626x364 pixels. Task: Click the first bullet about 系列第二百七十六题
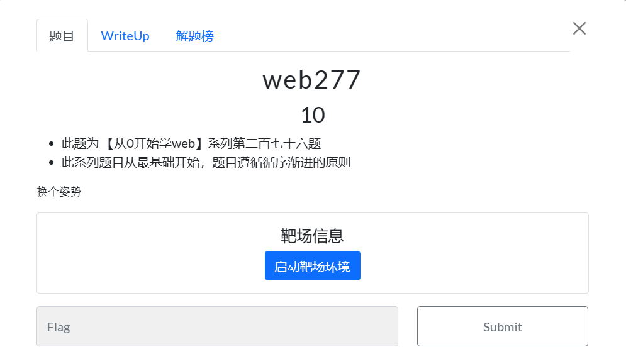tap(191, 143)
